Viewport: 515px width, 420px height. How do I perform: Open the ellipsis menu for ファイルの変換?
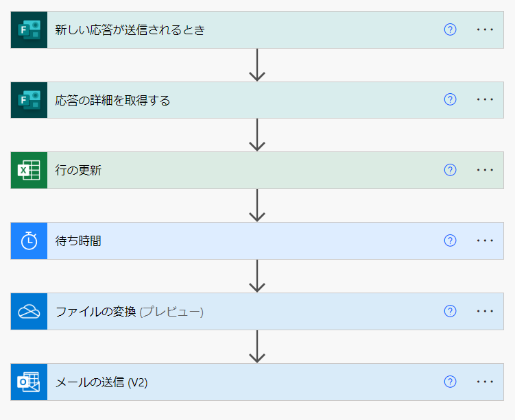point(485,311)
